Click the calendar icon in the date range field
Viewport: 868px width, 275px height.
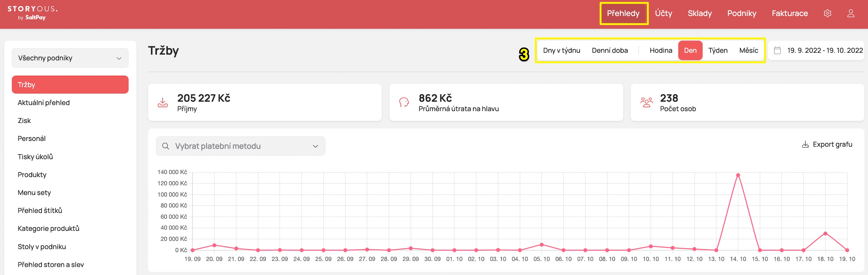coord(777,51)
